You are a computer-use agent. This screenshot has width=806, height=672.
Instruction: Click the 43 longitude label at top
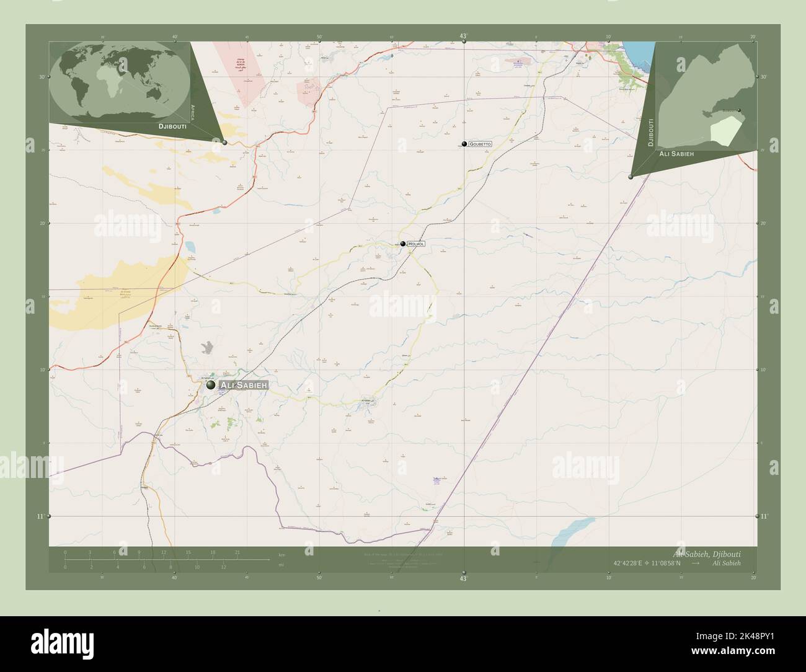[x=463, y=37]
